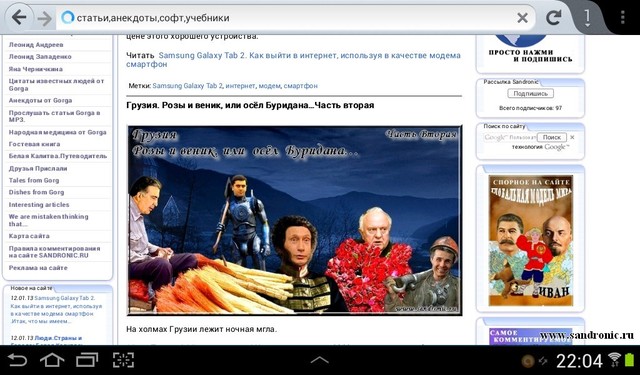Tap the browser back arrow
640x375 pixels.
(18, 18)
